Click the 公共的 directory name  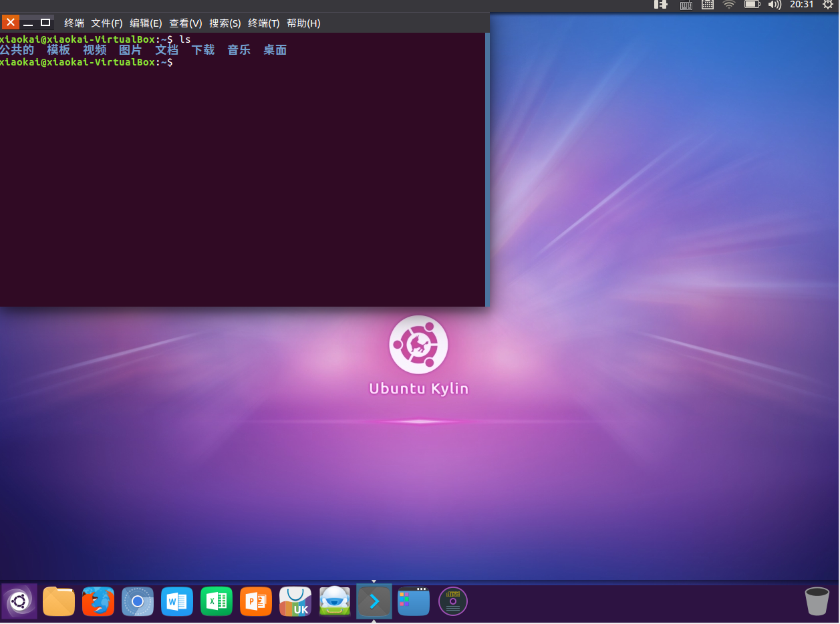[x=17, y=50]
